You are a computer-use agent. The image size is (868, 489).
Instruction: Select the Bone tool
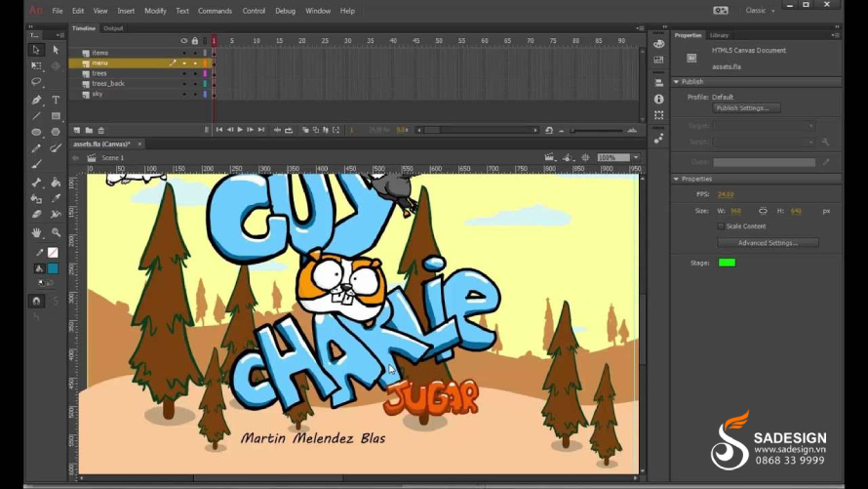click(x=36, y=183)
